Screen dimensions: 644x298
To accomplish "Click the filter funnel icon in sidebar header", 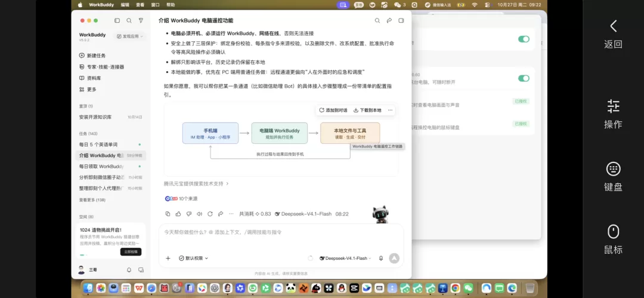I will click(141, 20).
